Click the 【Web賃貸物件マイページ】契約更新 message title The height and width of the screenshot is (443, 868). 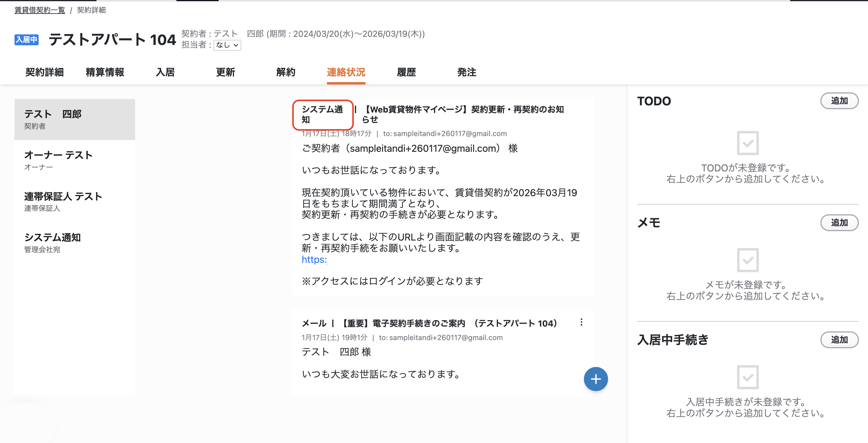pyautogui.click(x=463, y=114)
